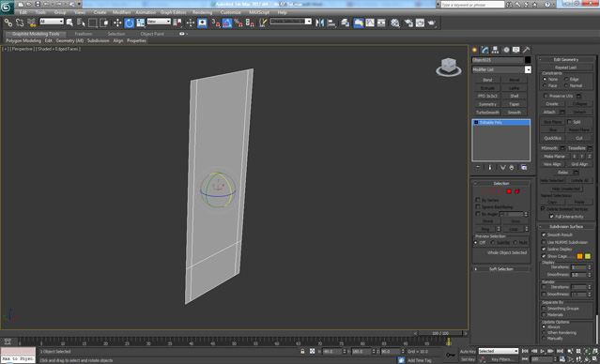This screenshot has height=364, width=600.
Task: Click the teapot Render Production icon
Action: pyautogui.click(x=432, y=23)
